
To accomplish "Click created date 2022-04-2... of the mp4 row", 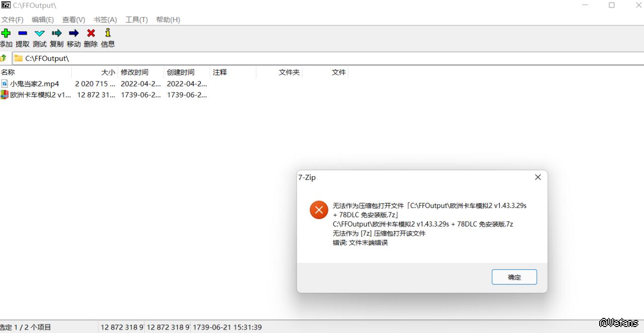I will [187, 84].
